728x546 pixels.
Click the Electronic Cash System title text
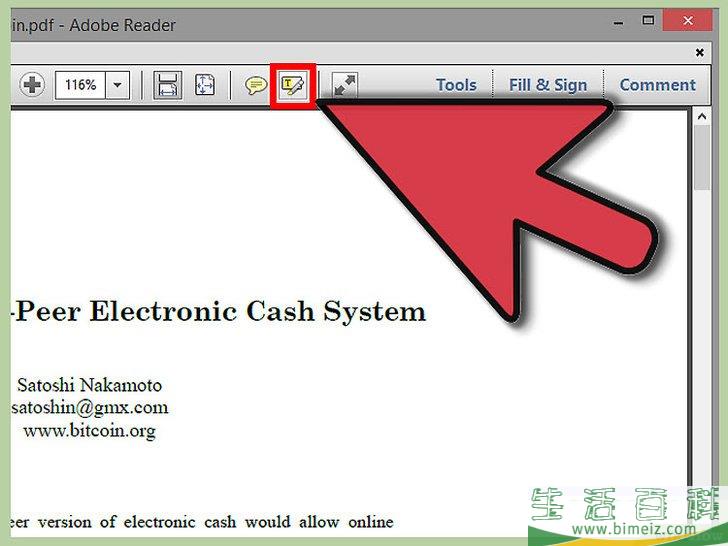[x=257, y=312]
